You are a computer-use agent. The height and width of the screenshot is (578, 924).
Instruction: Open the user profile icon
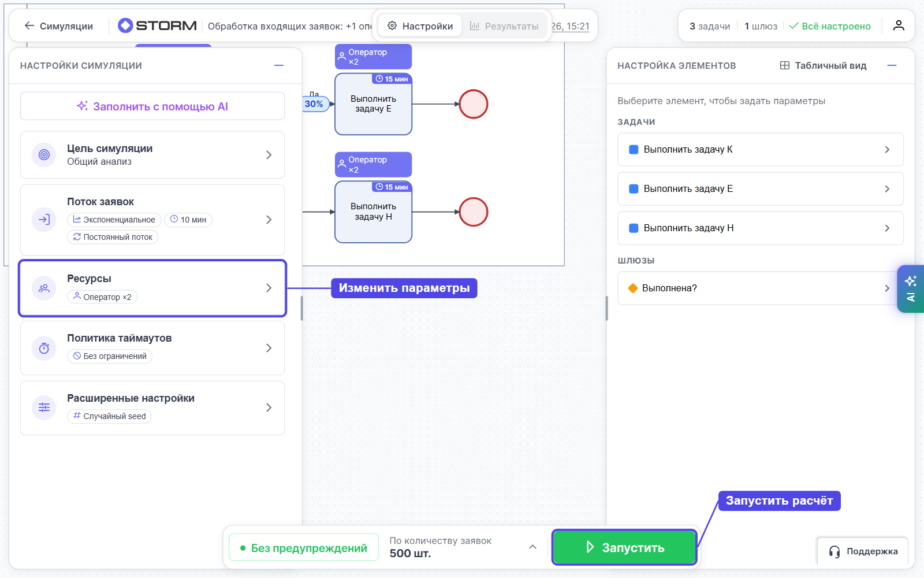(899, 25)
